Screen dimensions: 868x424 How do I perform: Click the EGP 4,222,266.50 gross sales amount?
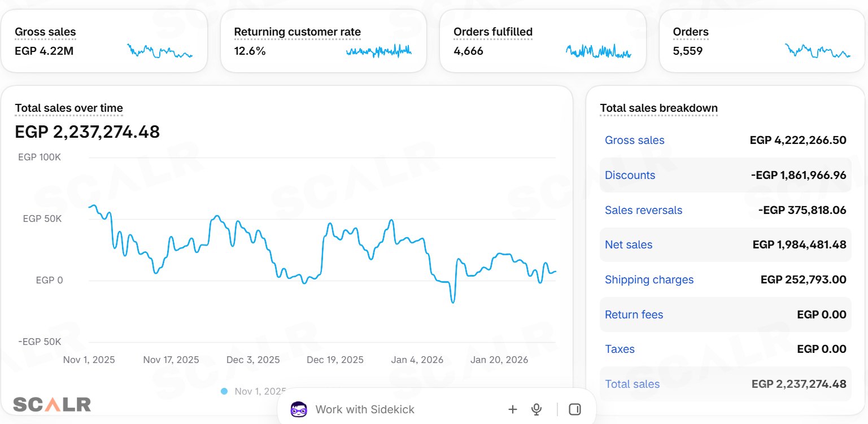(x=798, y=141)
